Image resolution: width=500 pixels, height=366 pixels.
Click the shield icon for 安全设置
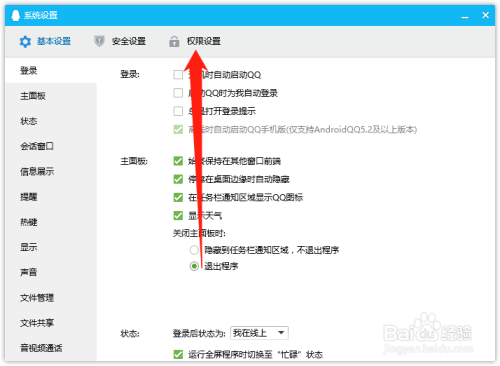tap(99, 41)
